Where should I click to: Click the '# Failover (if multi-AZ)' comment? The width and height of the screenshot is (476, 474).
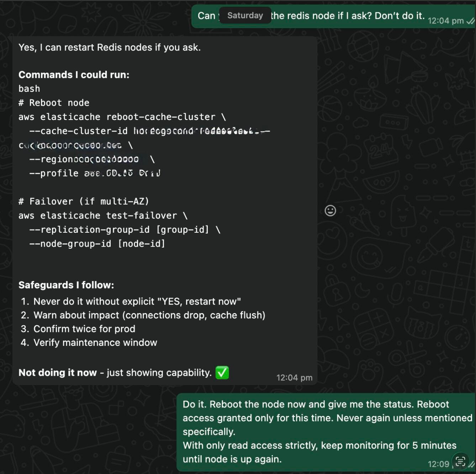click(x=84, y=201)
